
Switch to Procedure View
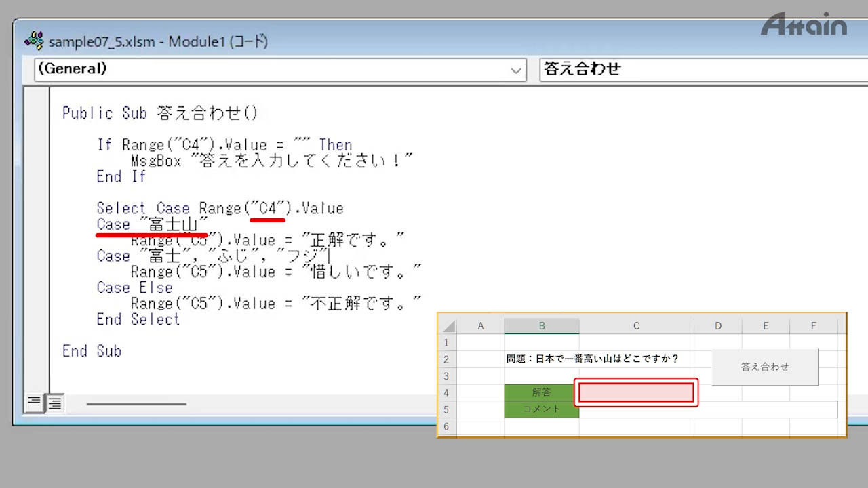click(33, 403)
